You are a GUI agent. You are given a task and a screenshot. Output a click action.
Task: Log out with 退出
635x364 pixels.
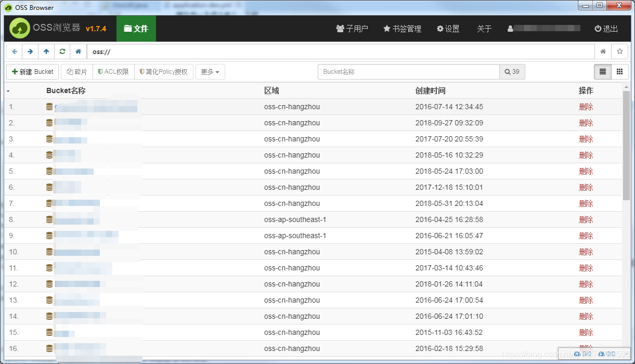pos(606,29)
